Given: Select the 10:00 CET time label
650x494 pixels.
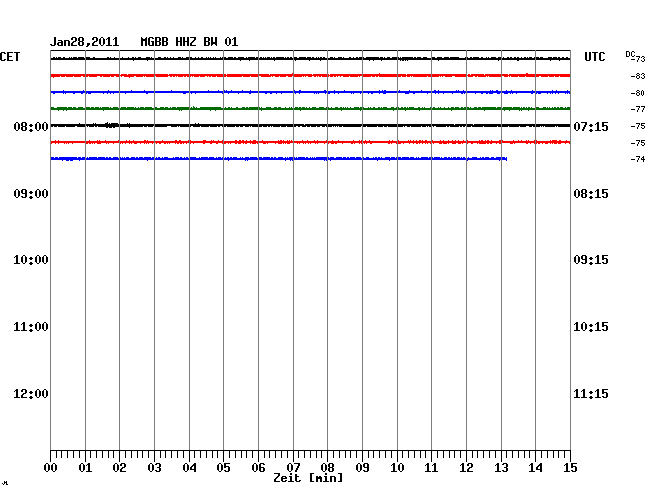Looking at the screenshot, I should pos(31,260).
